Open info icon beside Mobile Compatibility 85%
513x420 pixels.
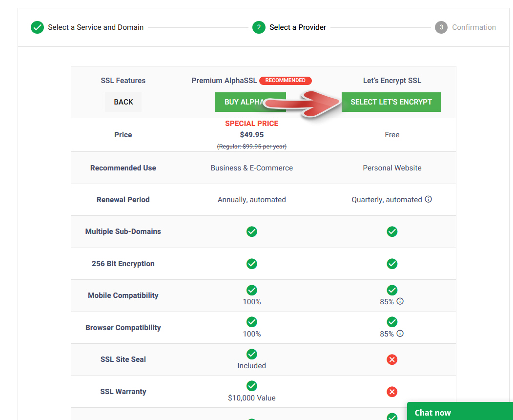400,301
